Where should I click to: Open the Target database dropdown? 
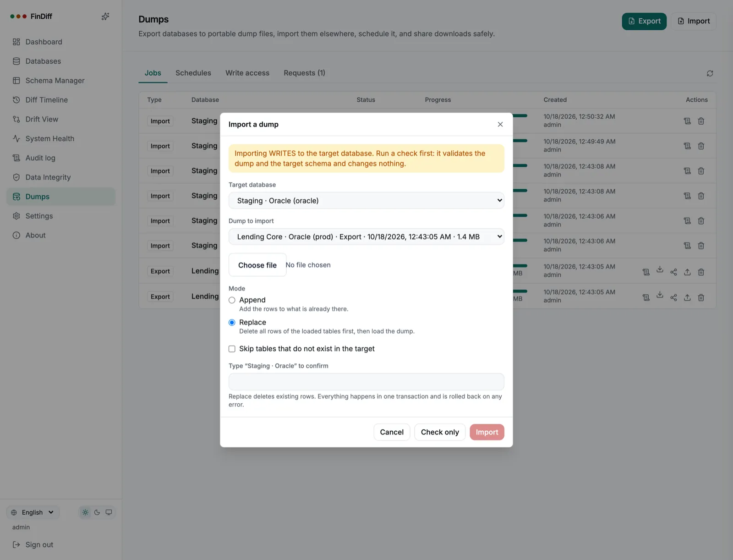[366, 200]
